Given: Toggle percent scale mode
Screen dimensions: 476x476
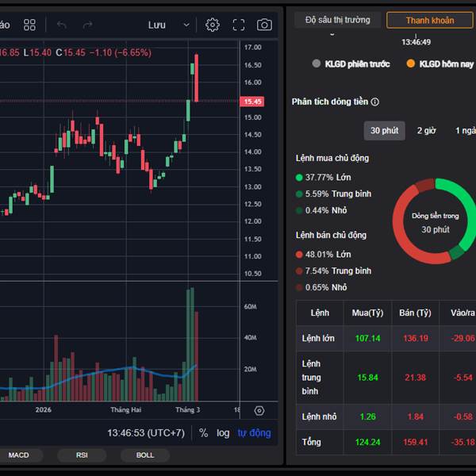Looking at the screenshot, I should (203, 433).
